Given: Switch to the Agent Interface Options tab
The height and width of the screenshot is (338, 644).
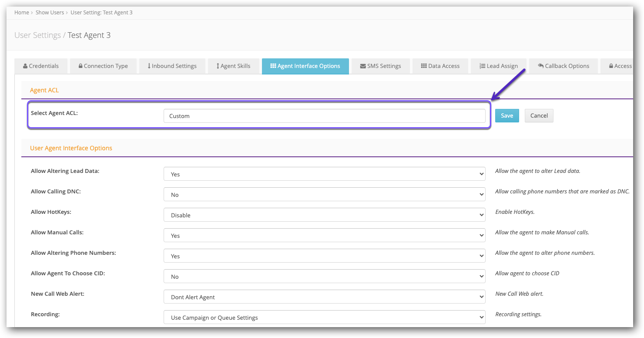Looking at the screenshot, I should point(305,66).
